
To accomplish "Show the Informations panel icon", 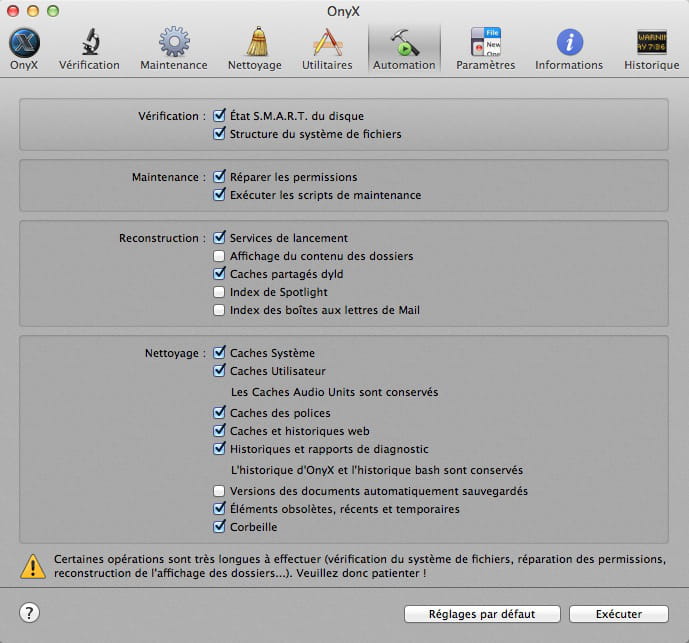I will 569,44.
